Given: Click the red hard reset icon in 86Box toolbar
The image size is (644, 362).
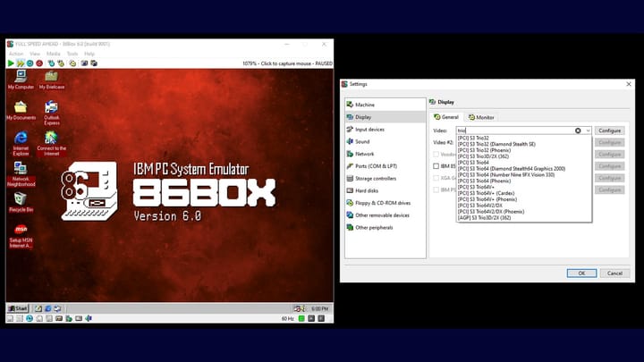Looking at the screenshot, I should 39,63.
